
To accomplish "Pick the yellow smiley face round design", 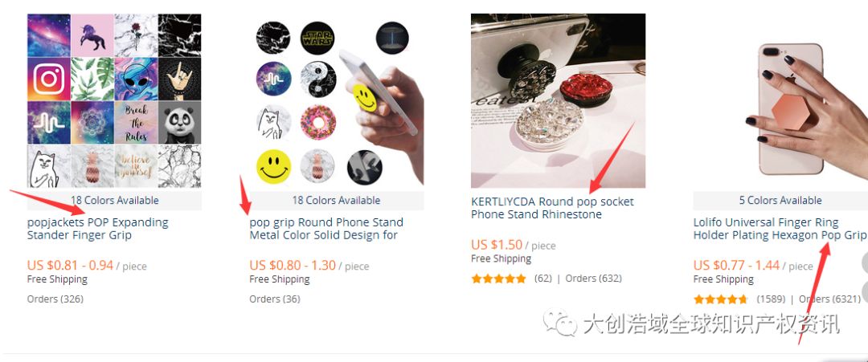I will click(274, 167).
